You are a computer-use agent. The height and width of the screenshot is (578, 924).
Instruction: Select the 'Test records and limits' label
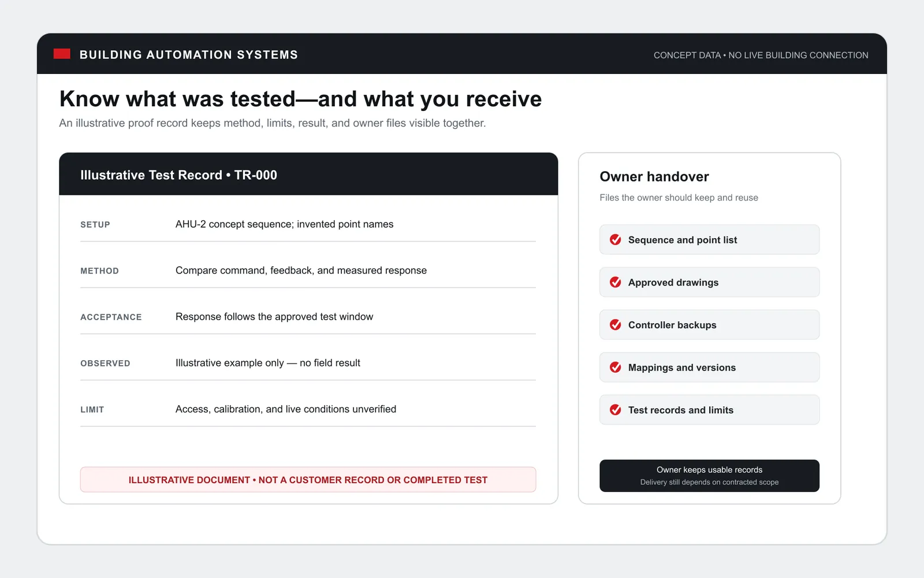click(x=681, y=410)
